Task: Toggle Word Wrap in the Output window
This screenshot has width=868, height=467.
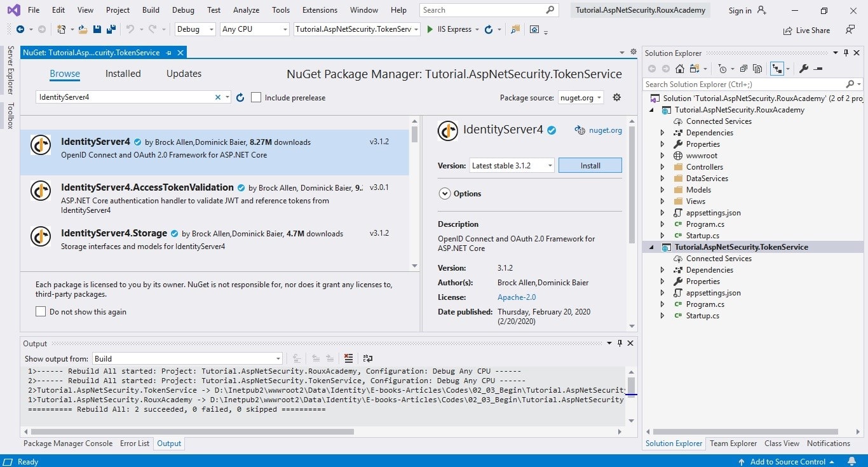Action: (x=367, y=358)
